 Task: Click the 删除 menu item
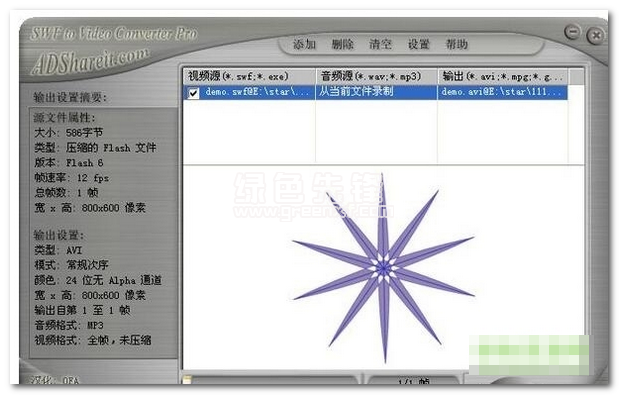[342, 44]
